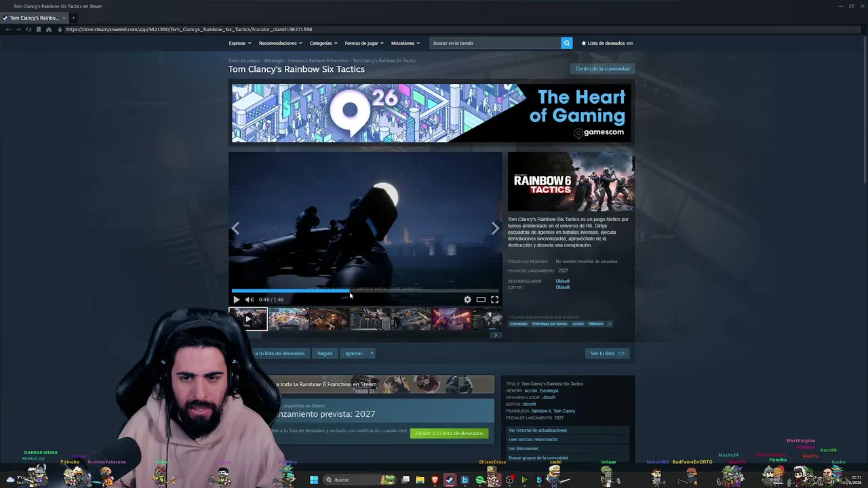Show previous media with left arrow
868x488 pixels.
pyautogui.click(x=235, y=229)
